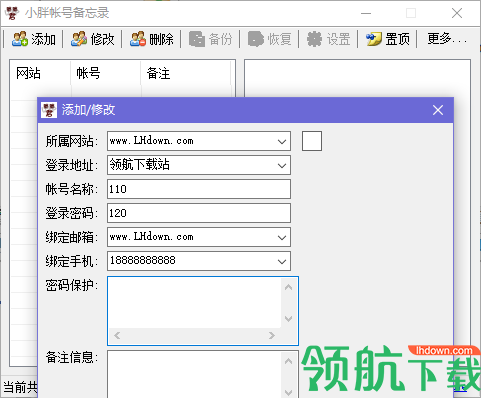The image size is (481, 398).
Task: Expand the 所属网站 dropdown arrow
Action: coord(282,141)
